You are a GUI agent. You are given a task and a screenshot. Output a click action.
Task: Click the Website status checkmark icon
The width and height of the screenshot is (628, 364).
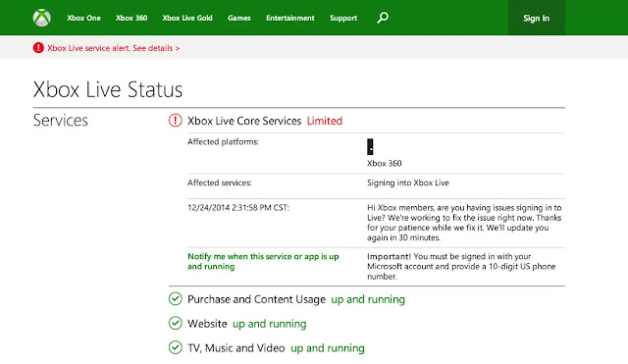pyautogui.click(x=175, y=323)
